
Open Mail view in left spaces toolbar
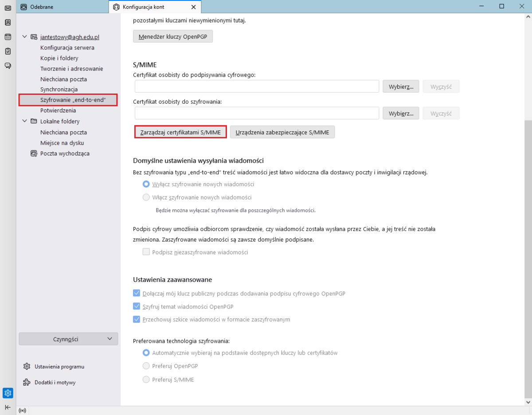pyautogui.click(x=8, y=8)
